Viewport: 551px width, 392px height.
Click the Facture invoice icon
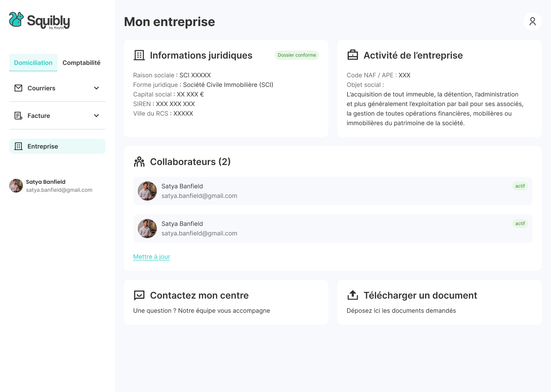tap(18, 116)
